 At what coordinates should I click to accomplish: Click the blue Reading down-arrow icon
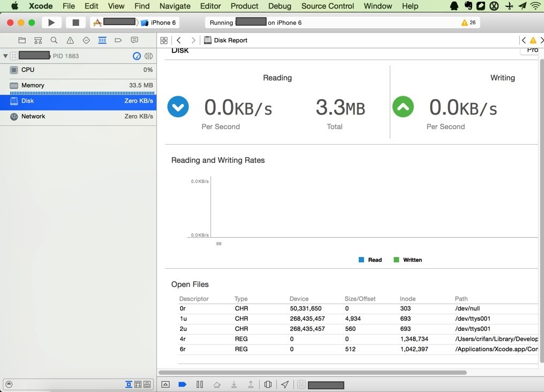[178, 107]
